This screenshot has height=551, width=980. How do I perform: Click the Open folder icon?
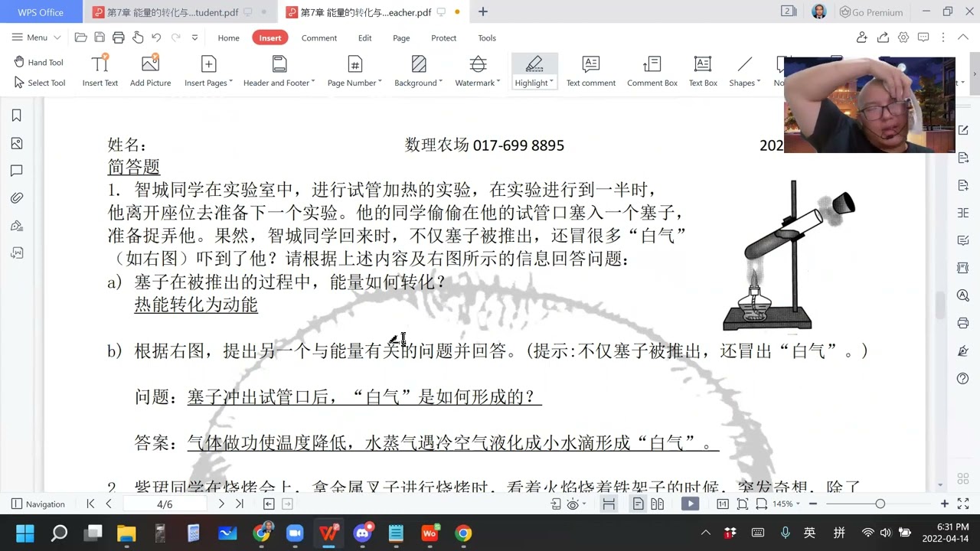tap(80, 37)
